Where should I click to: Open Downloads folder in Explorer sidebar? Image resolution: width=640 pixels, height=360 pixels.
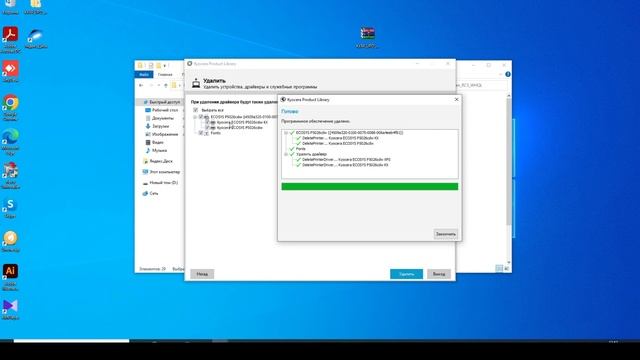coord(157,126)
